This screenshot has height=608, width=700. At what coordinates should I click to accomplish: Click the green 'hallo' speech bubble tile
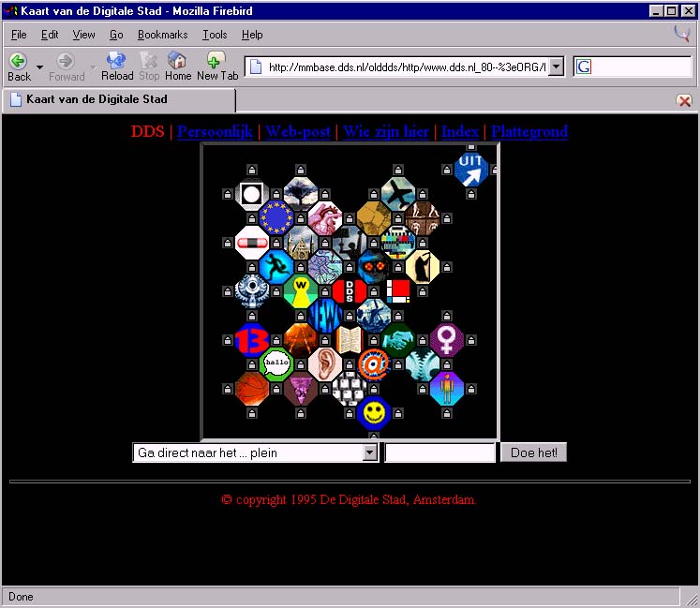(x=276, y=363)
